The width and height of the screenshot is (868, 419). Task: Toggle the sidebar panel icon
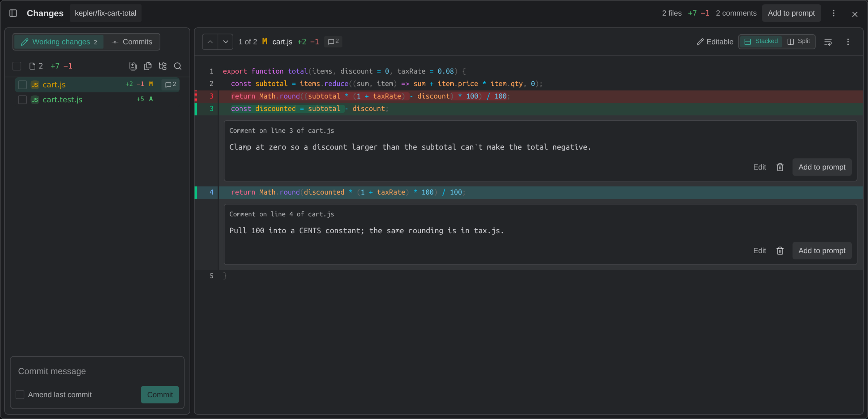tap(13, 13)
